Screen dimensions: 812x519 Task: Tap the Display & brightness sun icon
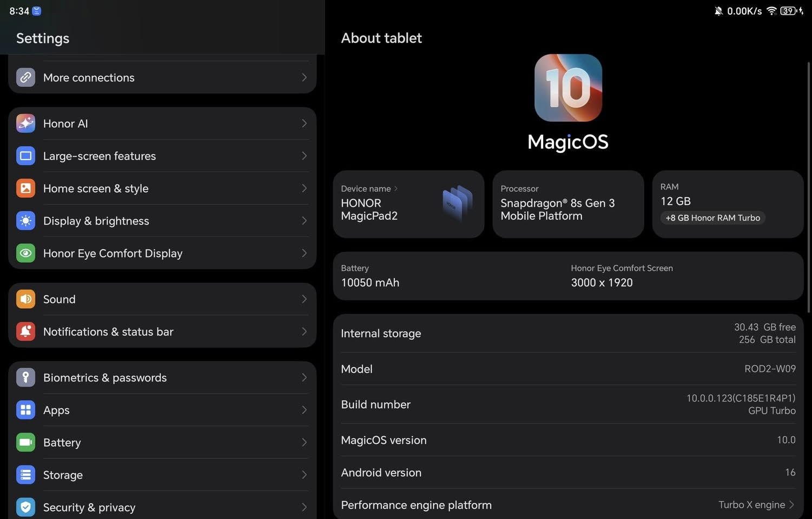pos(25,221)
